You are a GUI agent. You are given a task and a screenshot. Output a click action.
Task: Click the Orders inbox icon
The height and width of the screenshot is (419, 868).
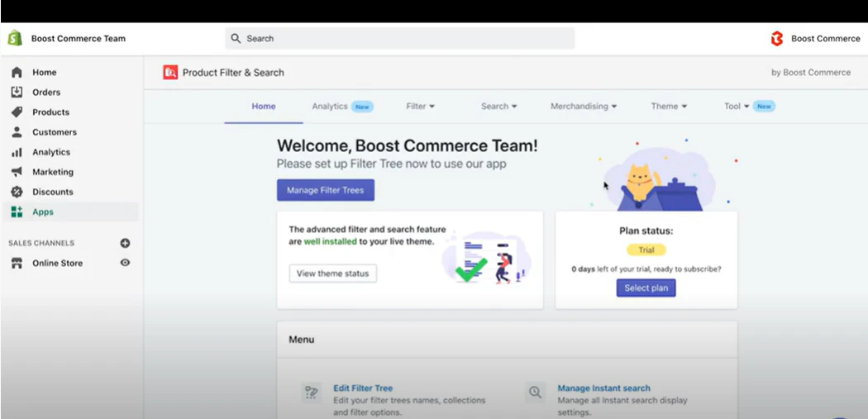point(17,92)
